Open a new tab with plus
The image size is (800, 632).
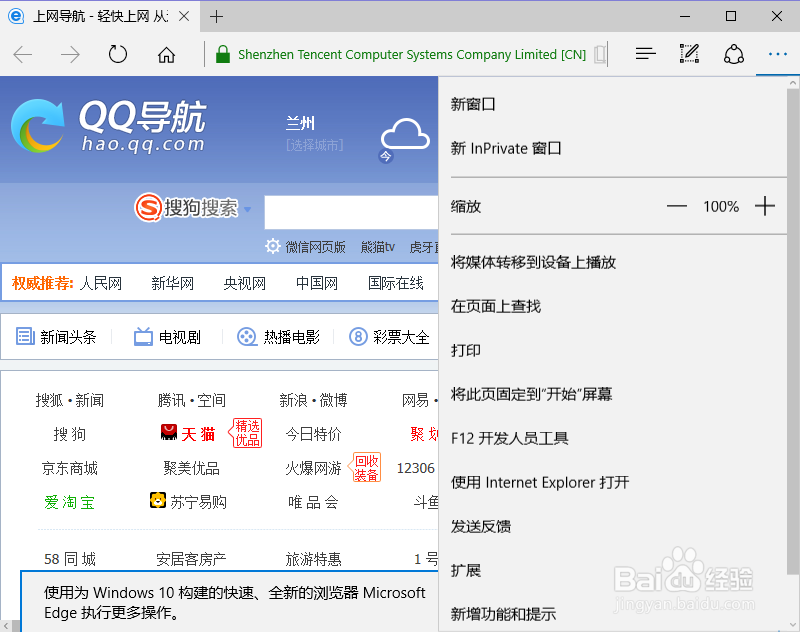tap(216, 16)
